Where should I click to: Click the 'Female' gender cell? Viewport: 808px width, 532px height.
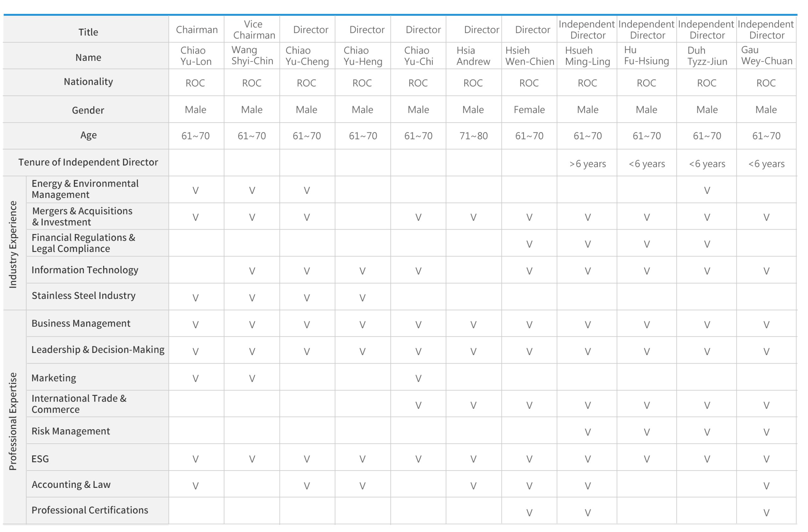click(x=529, y=110)
